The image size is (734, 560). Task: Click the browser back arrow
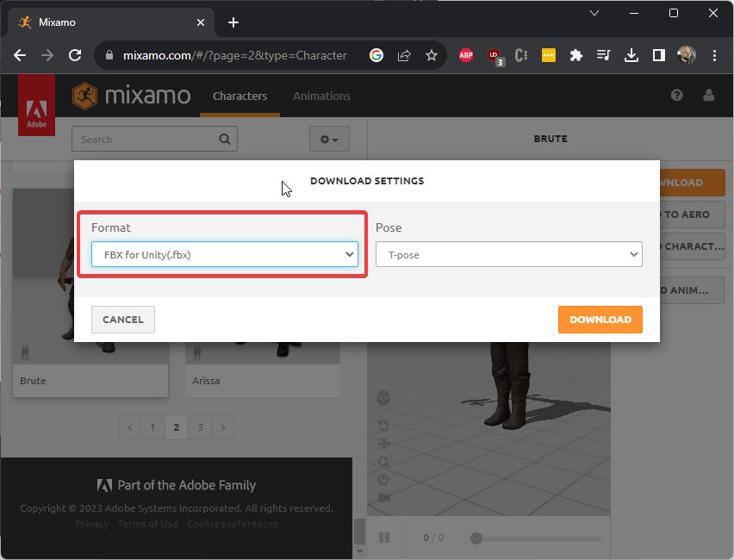coord(20,55)
